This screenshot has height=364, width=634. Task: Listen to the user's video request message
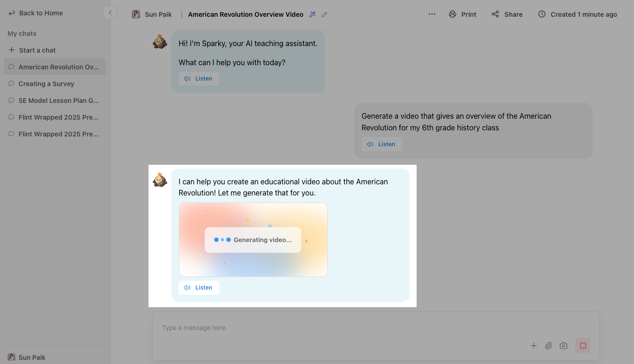pyautogui.click(x=382, y=144)
